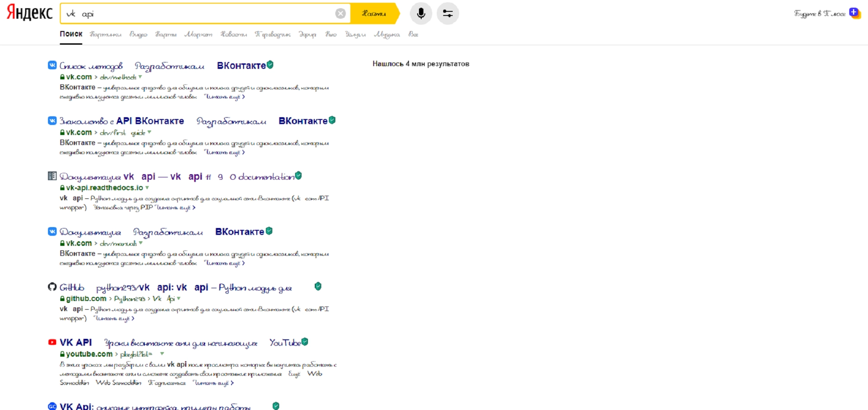Click green shield on 'Список методов' result
Screen dimensions: 868x410
(x=270, y=65)
